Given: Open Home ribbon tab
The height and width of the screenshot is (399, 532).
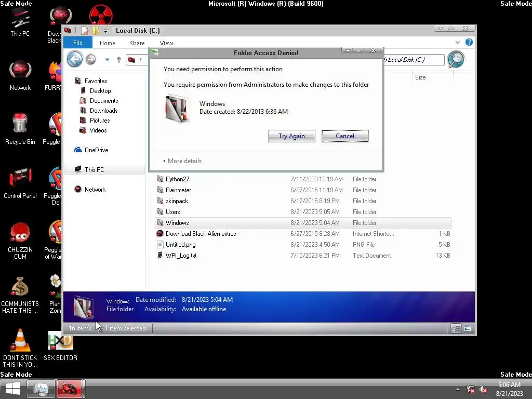Looking at the screenshot, I should [x=107, y=43].
